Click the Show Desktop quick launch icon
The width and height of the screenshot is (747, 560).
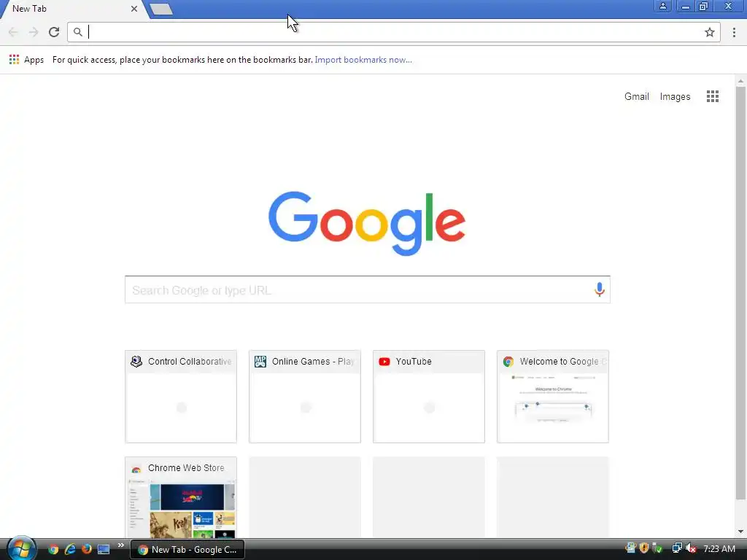104,549
